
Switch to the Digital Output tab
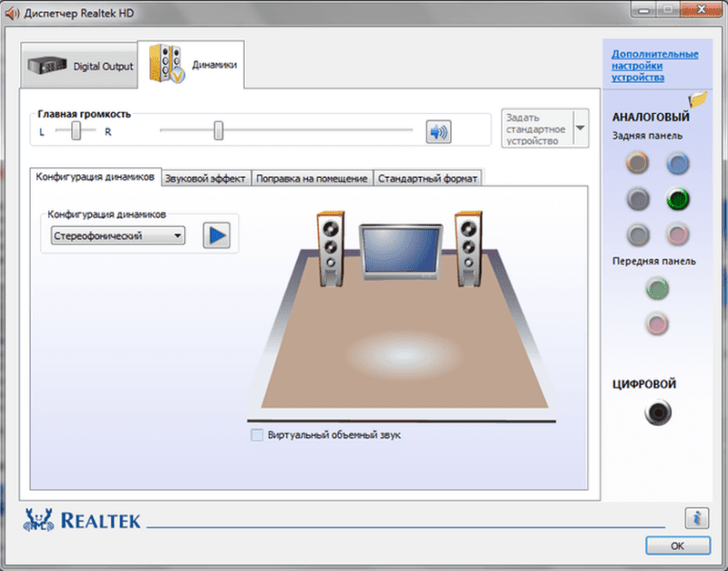click(x=79, y=66)
